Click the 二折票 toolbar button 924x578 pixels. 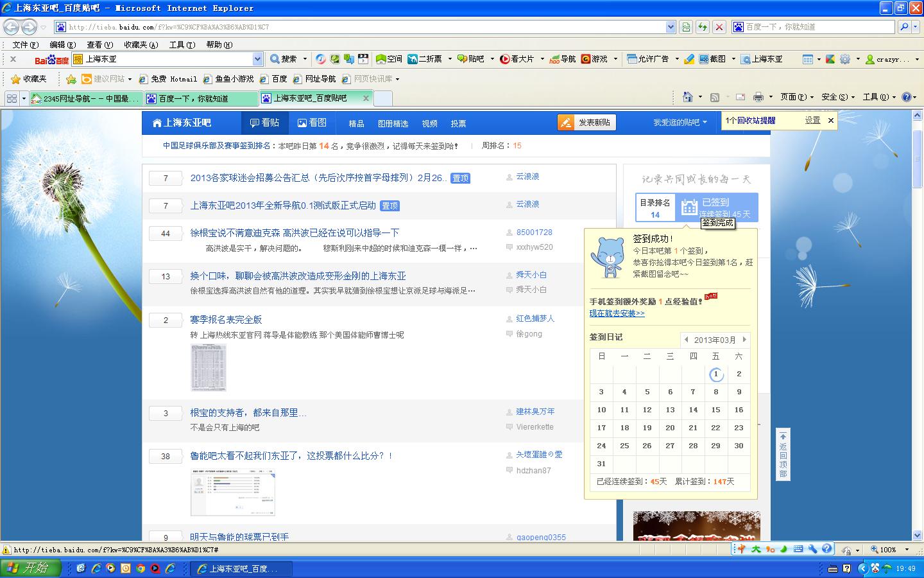425,58
